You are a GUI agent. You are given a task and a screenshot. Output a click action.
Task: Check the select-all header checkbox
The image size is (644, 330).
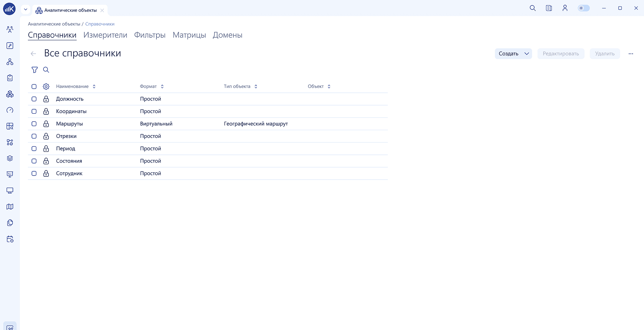(34, 87)
